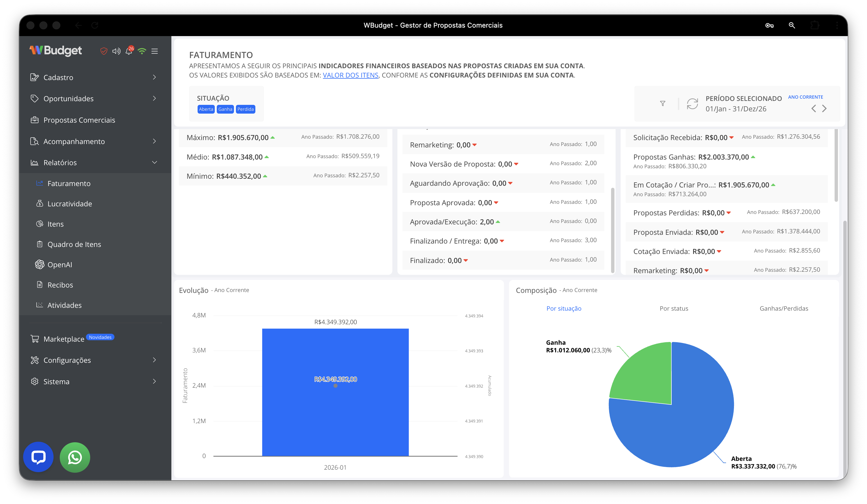Image resolution: width=867 pixels, height=504 pixels.
Task: Switch to Por status composition tab
Action: coord(674,309)
